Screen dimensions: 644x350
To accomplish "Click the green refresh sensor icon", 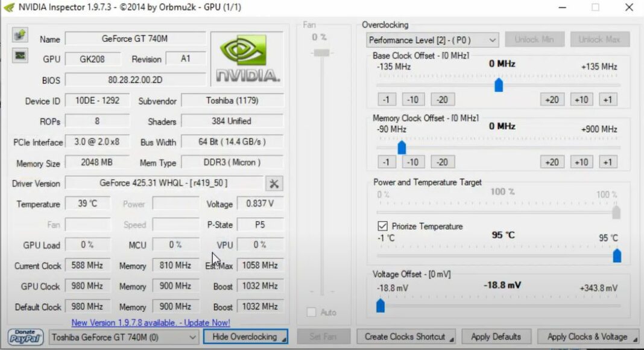I will pos(19,34).
